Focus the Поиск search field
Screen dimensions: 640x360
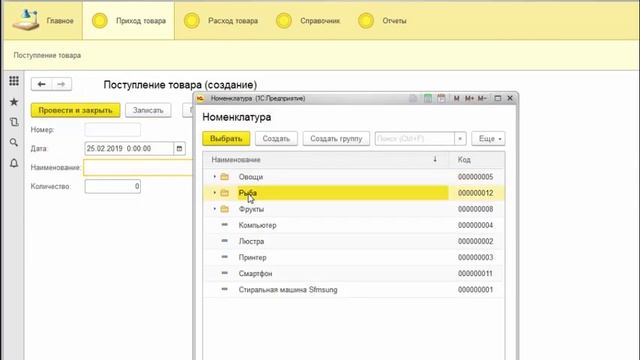click(x=415, y=139)
